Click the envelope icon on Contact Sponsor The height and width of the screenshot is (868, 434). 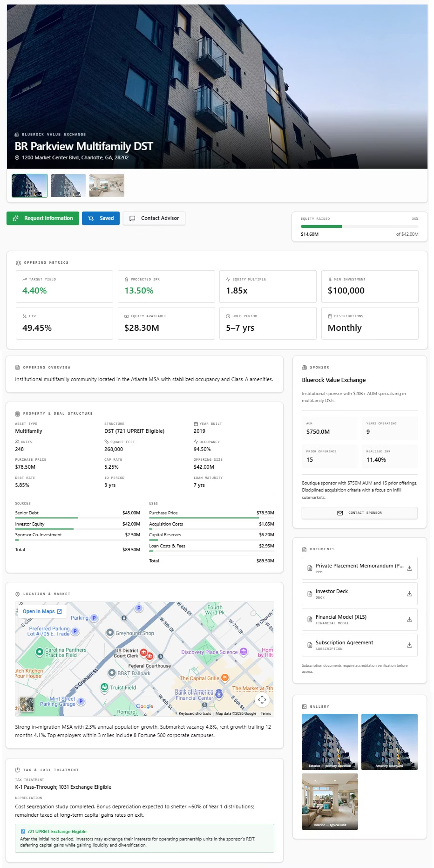point(340,513)
